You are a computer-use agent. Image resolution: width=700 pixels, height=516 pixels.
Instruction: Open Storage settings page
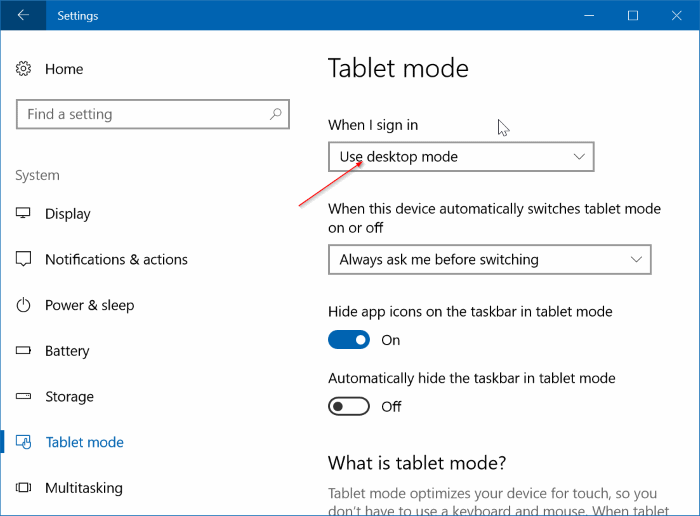coord(69,396)
